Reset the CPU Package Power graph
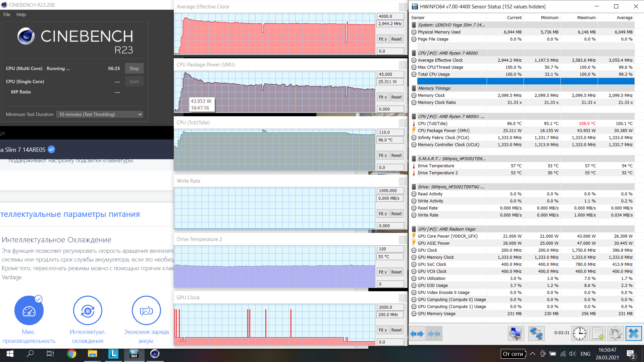644x362 pixels. (396, 97)
